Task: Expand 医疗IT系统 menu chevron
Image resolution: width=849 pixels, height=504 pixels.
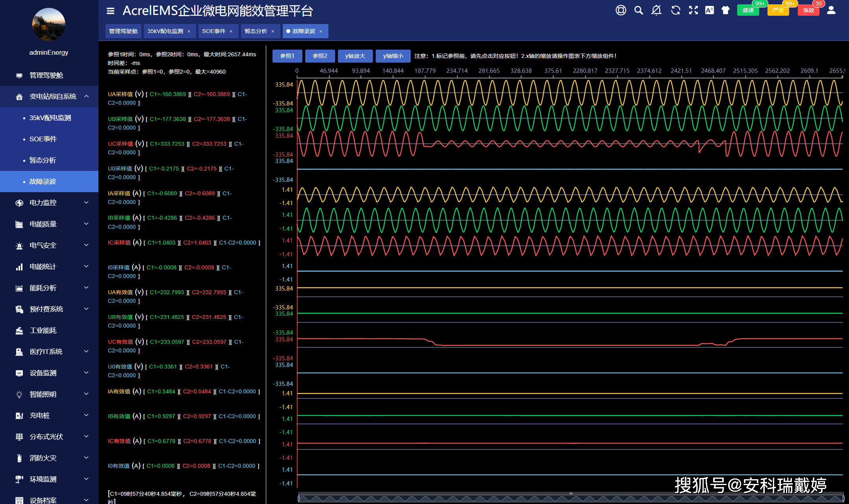Action: pos(86,352)
